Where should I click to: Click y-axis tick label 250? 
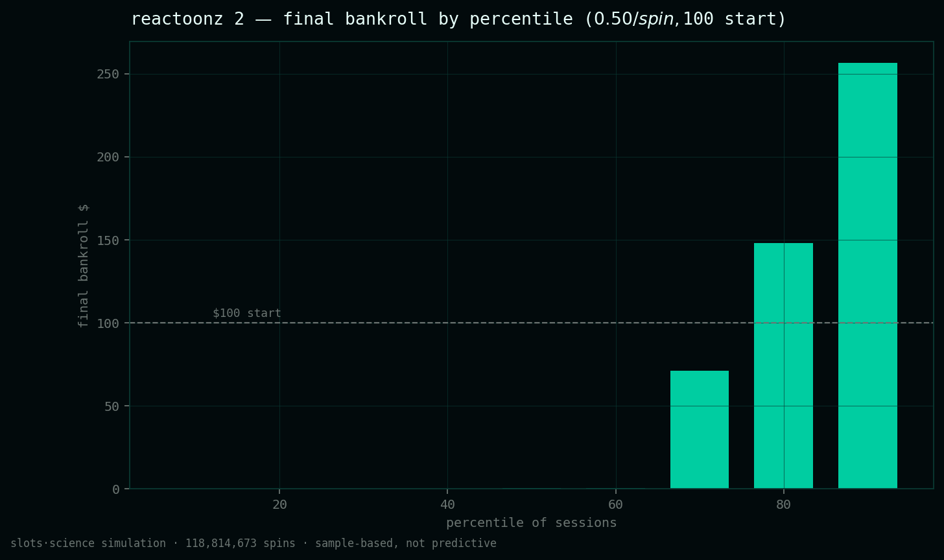click(108, 74)
